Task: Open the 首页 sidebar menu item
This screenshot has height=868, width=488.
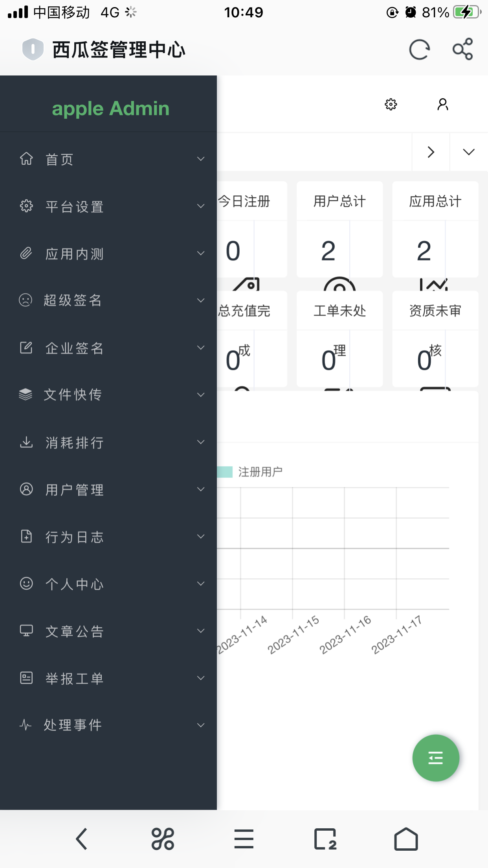Action: click(x=108, y=159)
